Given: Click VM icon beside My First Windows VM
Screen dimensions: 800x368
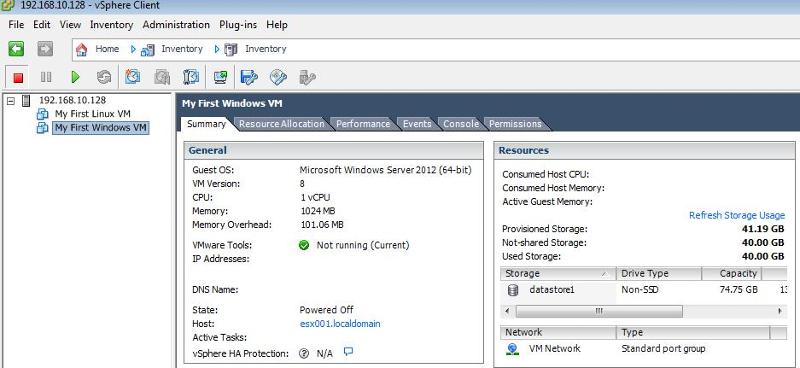Looking at the screenshot, I should point(43,128).
